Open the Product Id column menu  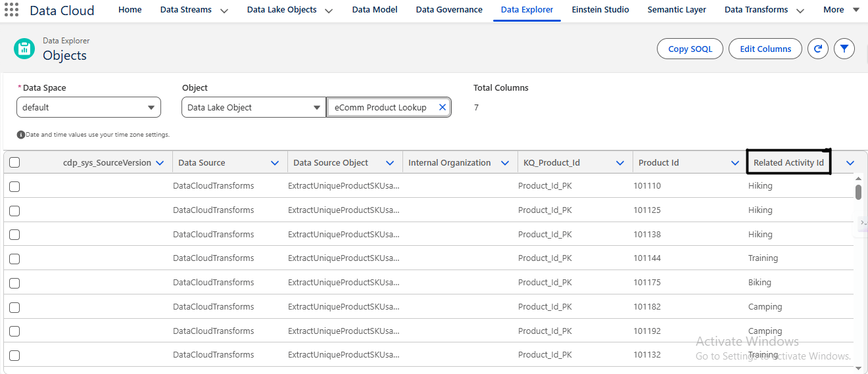(735, 163)
